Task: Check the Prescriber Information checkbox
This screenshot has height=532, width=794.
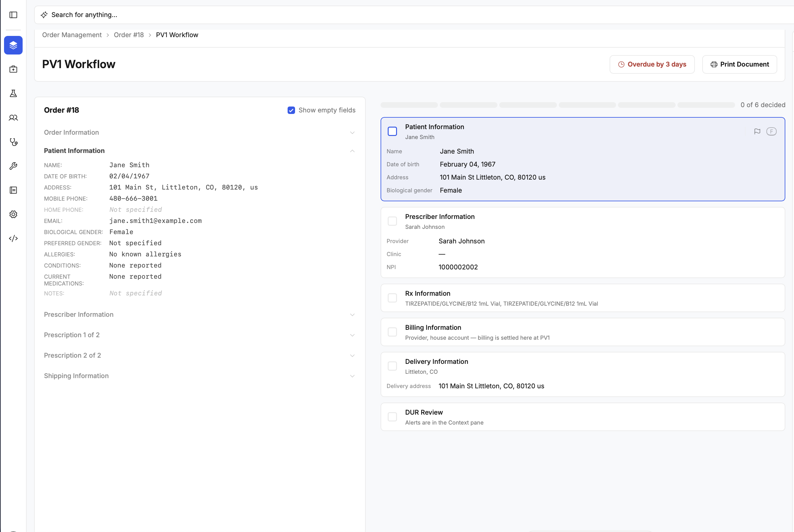Action: (x=392, y=221)
